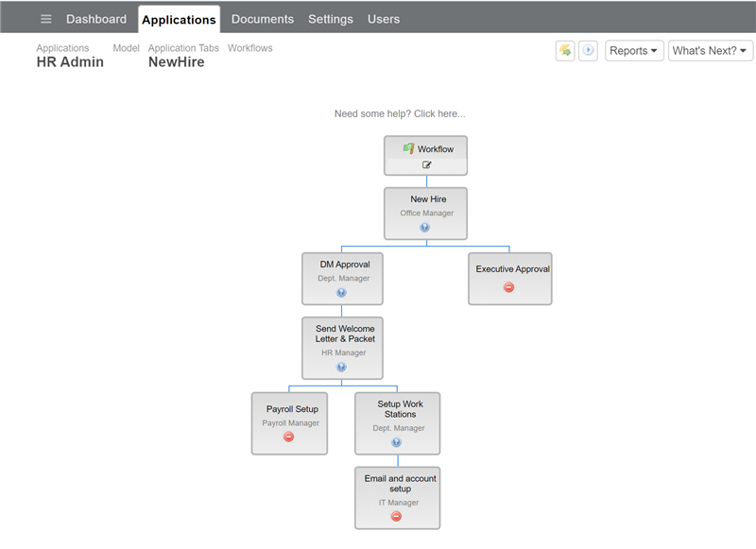Open the Settings tab
Image resolution: width=756 pixels, height=549 pixels.
coord(331,19)
